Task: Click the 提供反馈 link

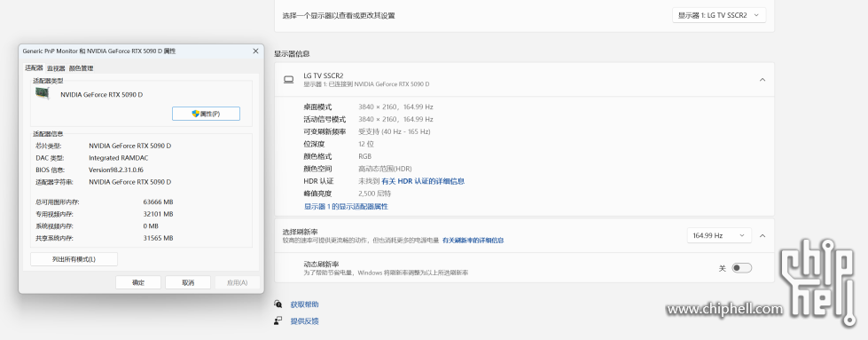Action: pos(304,321)
